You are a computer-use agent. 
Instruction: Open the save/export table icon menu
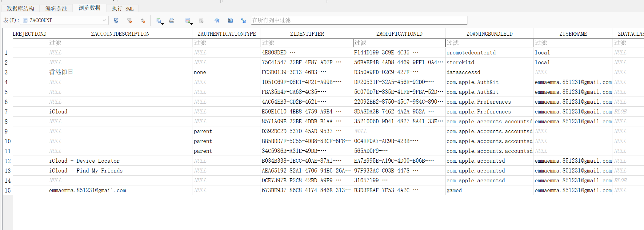click(159, 20)
